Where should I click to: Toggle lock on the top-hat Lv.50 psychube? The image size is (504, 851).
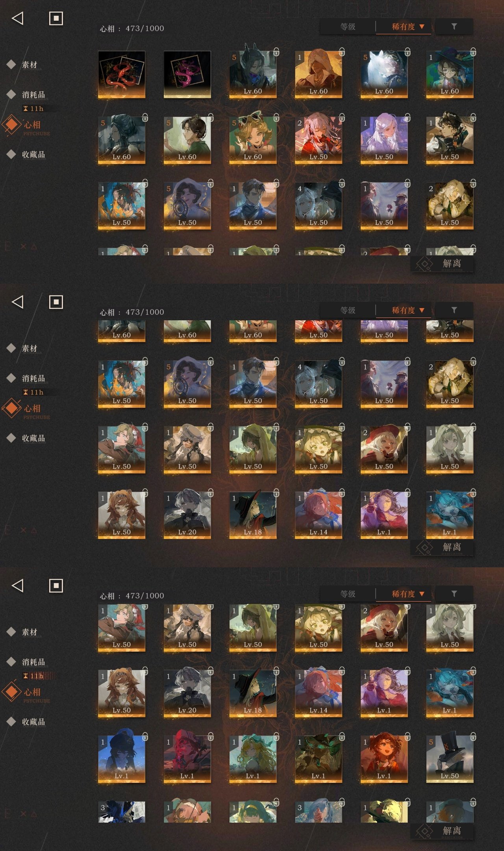[473, 736]
